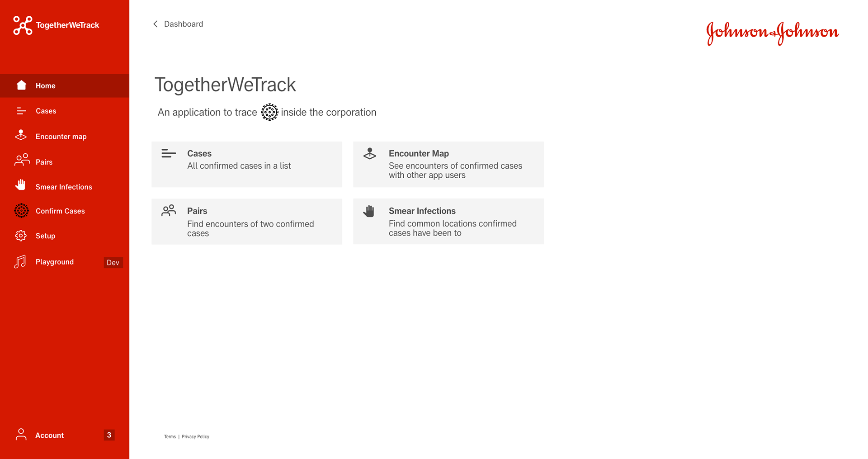The height and width of the screenshot is (459, 868).
Task: Click the Playground music note icon
Action: pos(20,262)
